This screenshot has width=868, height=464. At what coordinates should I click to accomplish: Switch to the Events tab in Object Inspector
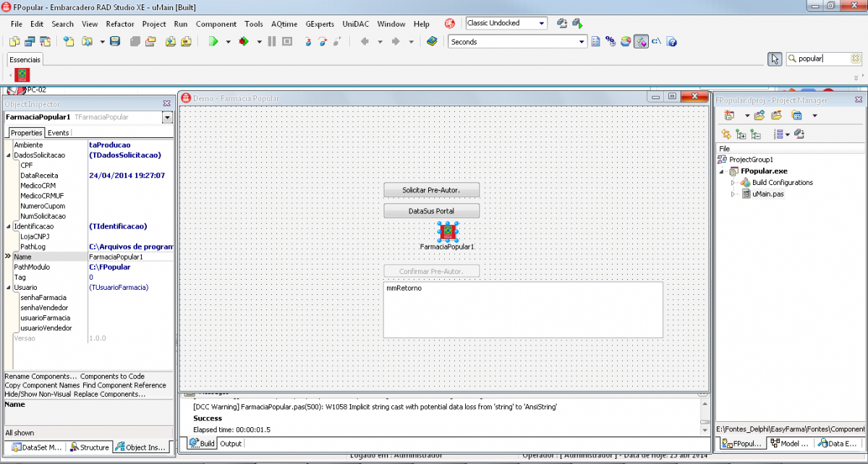coord(59,133)
